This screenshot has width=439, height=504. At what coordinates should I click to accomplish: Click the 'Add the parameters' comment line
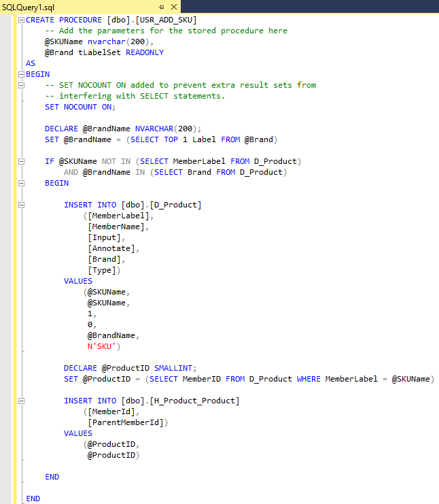coord(166,31)
